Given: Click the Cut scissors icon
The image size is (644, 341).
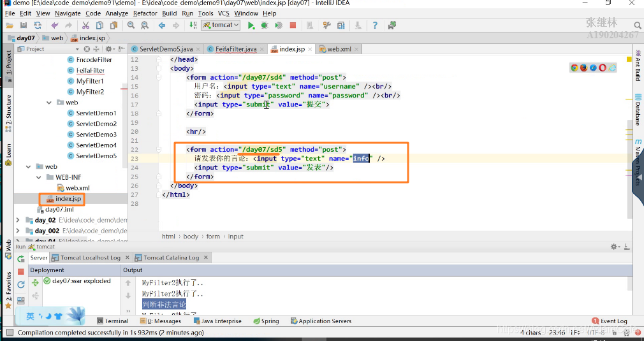Looking at the screenshot, I should coord(85,25).
